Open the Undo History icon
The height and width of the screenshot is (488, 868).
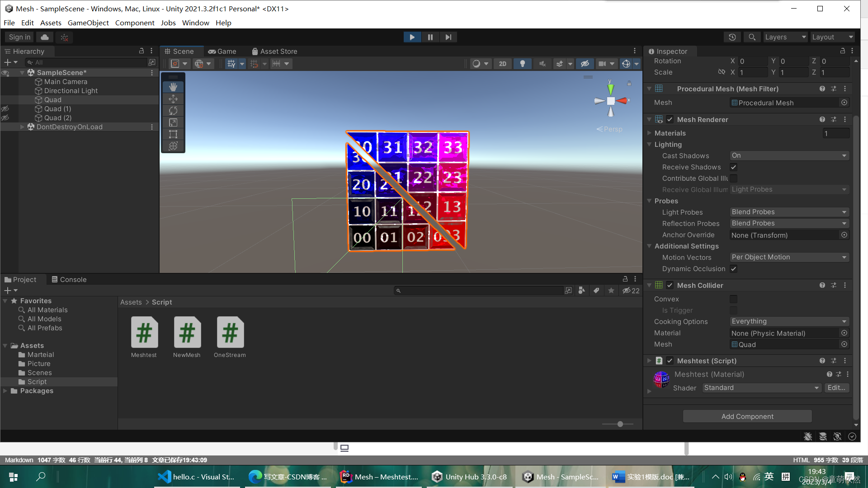(x=732, y=37)
